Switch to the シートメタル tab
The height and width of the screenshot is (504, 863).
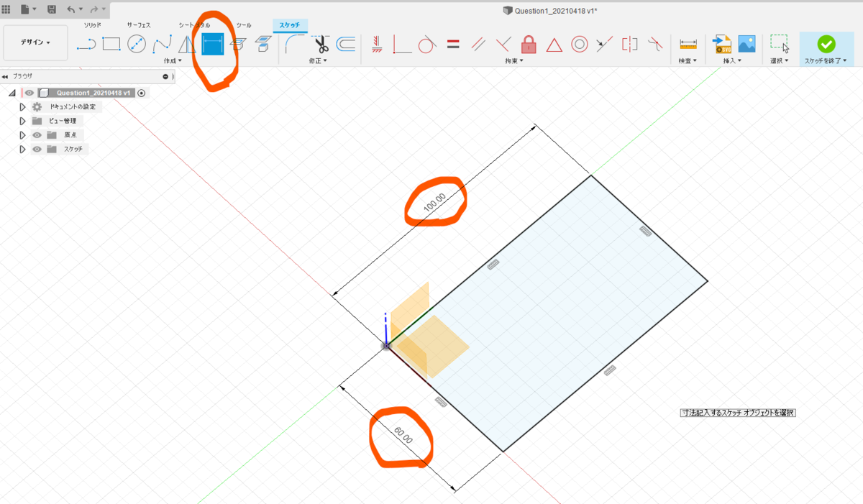point(195,25)
